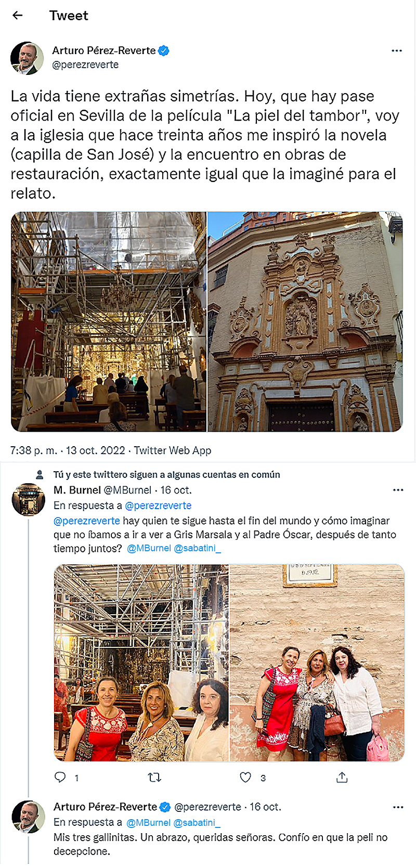The width and height of the screenshot is (416, 868).
Task: Share M. Burnel's reply via the share icon
Action: (342, 777)
